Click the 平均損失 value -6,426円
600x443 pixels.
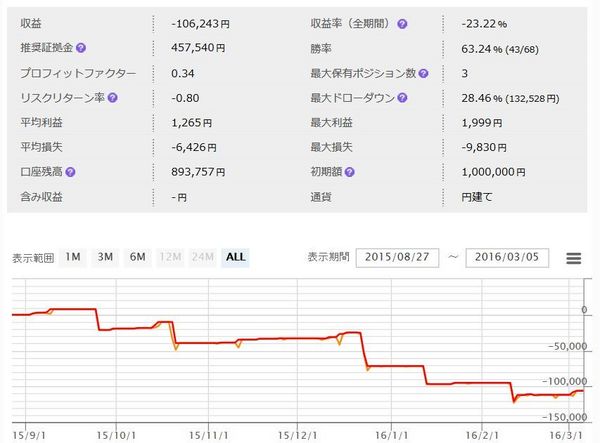click(194, 147)
